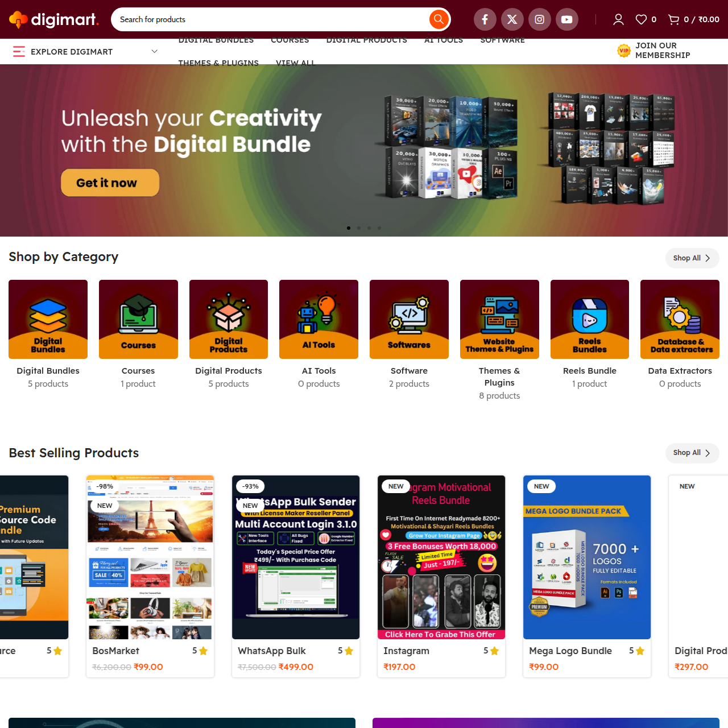The height and width of the screenshot is (728, 728).
Task: Click the user account icon
Action: pos(618,19)
